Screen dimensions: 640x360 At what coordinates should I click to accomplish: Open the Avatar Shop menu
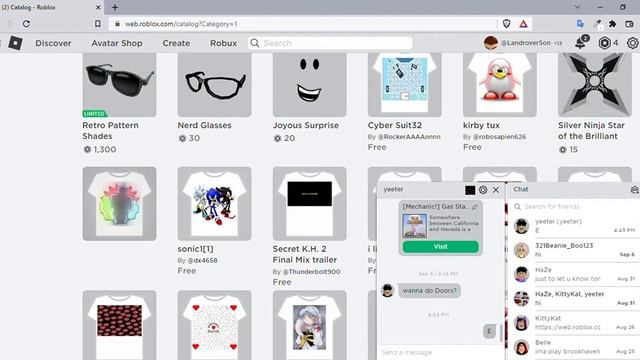pyautogui.click(x=117, y=43)
